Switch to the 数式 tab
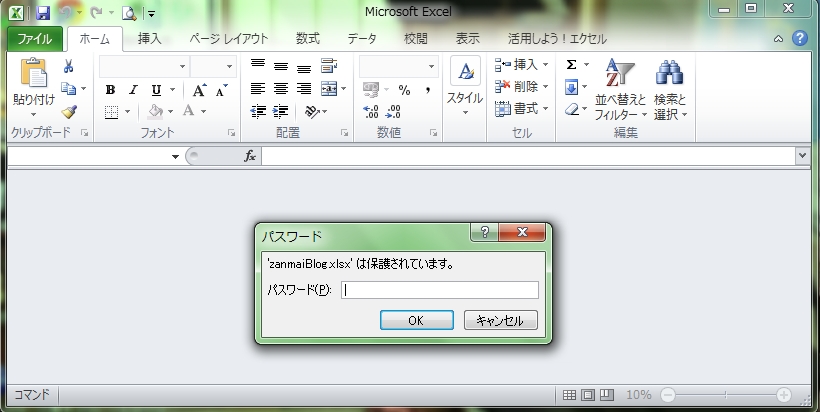Screen dimensions: 820x412 click(308, 39)
